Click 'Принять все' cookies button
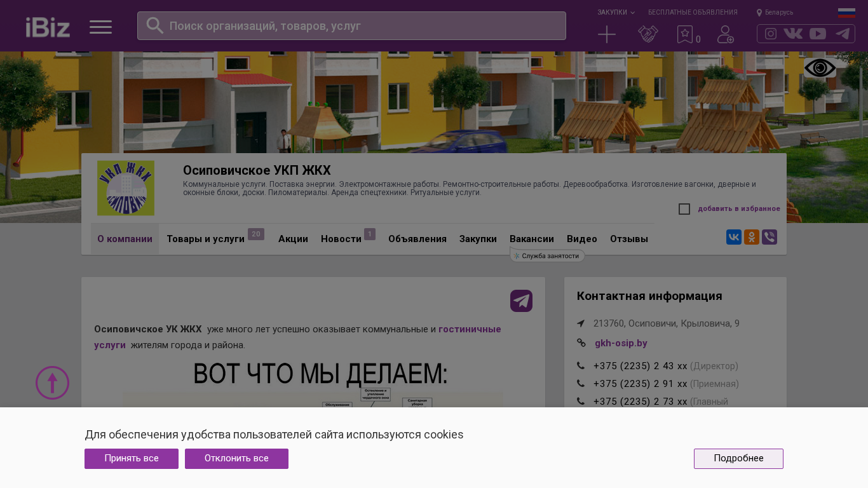Screen dimensions: 868x488 pos(132,459)
